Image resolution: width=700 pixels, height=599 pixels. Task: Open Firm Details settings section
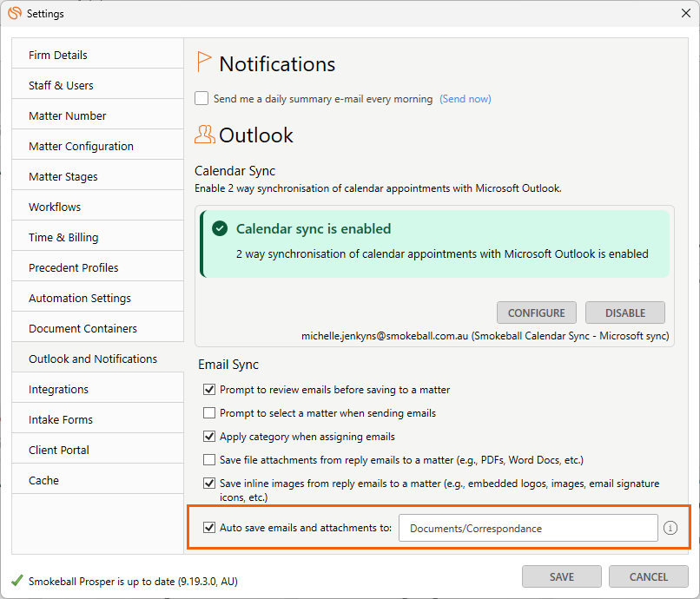pos(98,55)
